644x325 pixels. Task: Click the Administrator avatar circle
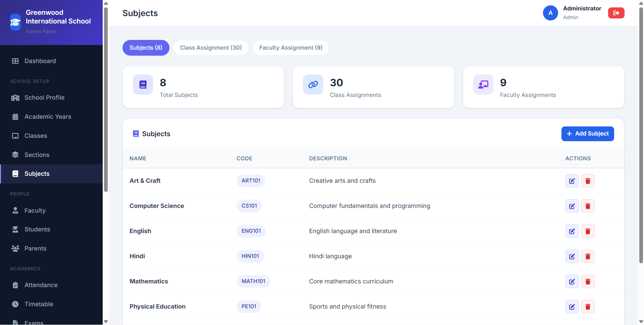coord(550,13)
